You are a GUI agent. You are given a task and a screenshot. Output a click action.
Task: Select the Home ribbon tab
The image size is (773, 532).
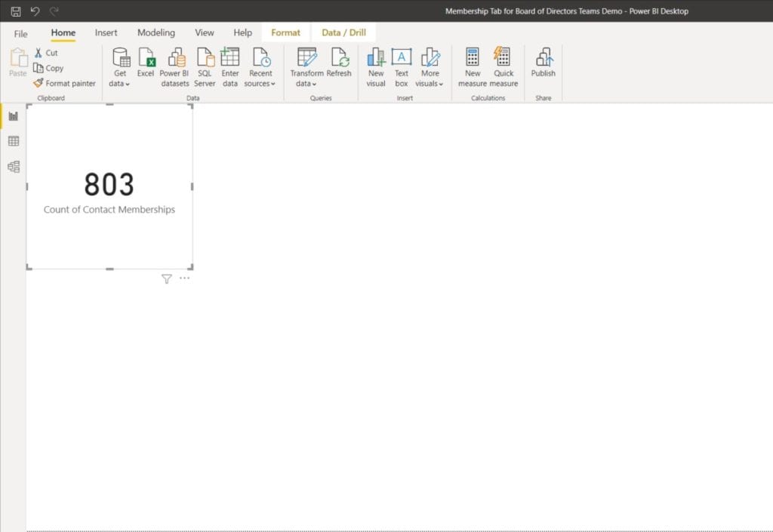point(63,33)
